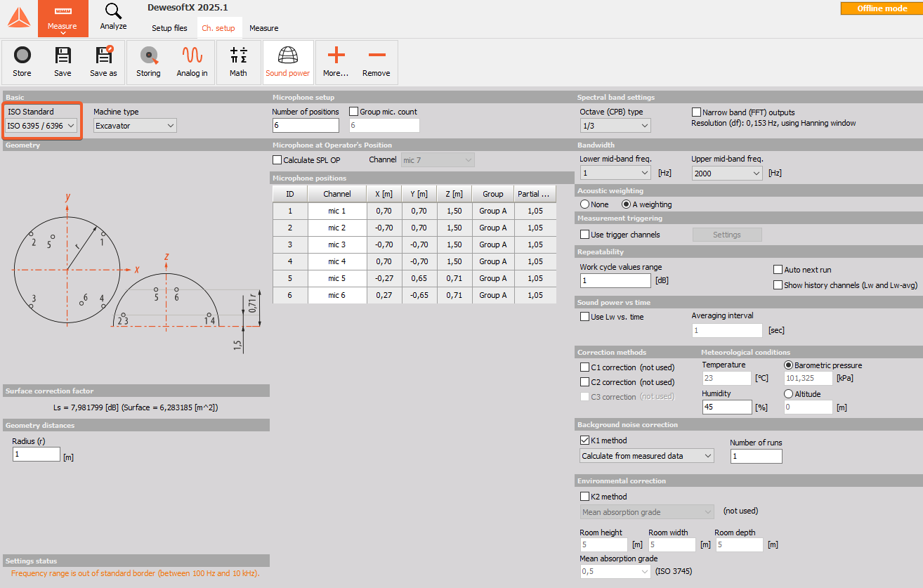This screenshot has width=923, height=588.
Task: Open the Machine type dropdown
Action: [135, 126]
